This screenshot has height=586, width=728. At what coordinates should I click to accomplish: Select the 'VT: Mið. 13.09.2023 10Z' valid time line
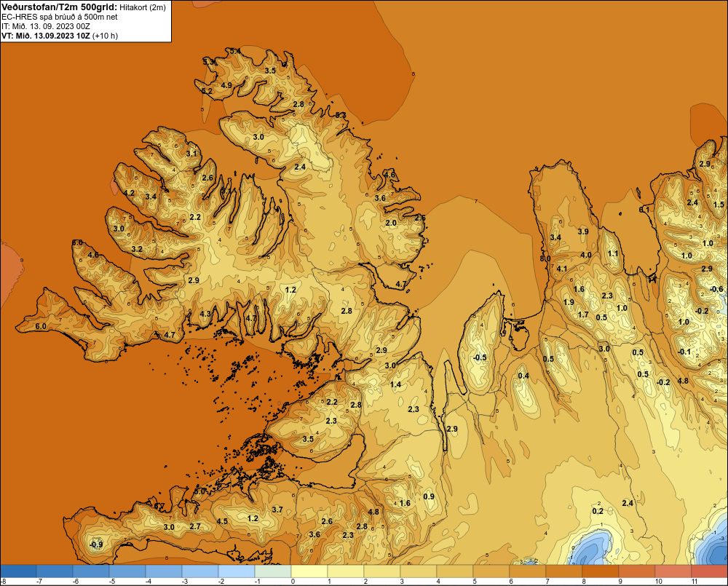pyautogui.click(x=46, y=36)
